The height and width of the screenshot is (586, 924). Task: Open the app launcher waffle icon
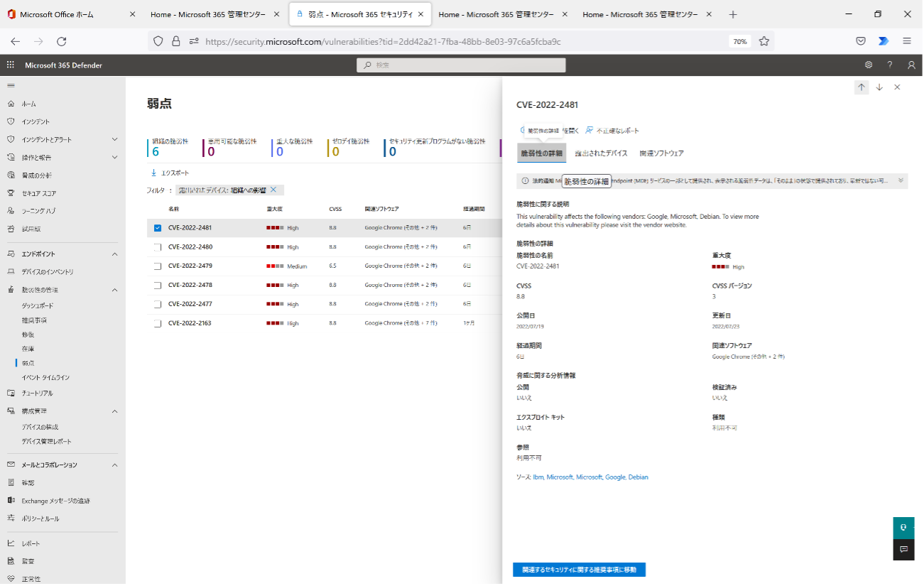pyautogui.click(x=11, y=65)
